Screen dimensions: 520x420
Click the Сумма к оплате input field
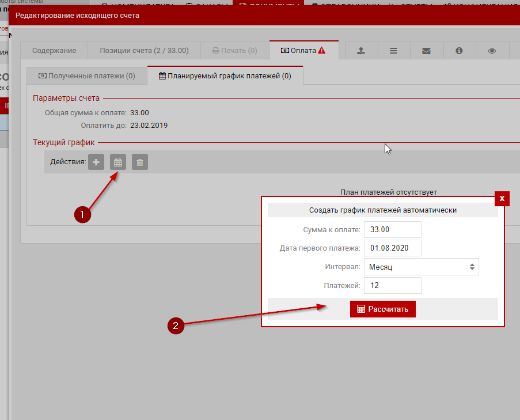[392, 229]
